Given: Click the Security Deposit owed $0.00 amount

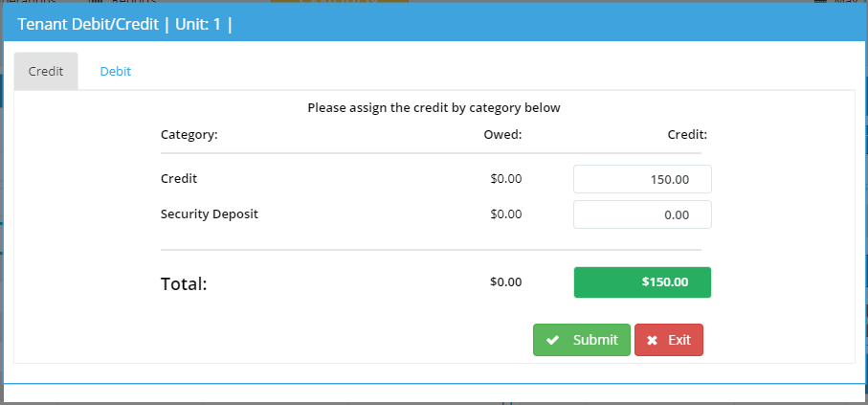Looking at the screenshot, I should [x=506, y=214].
